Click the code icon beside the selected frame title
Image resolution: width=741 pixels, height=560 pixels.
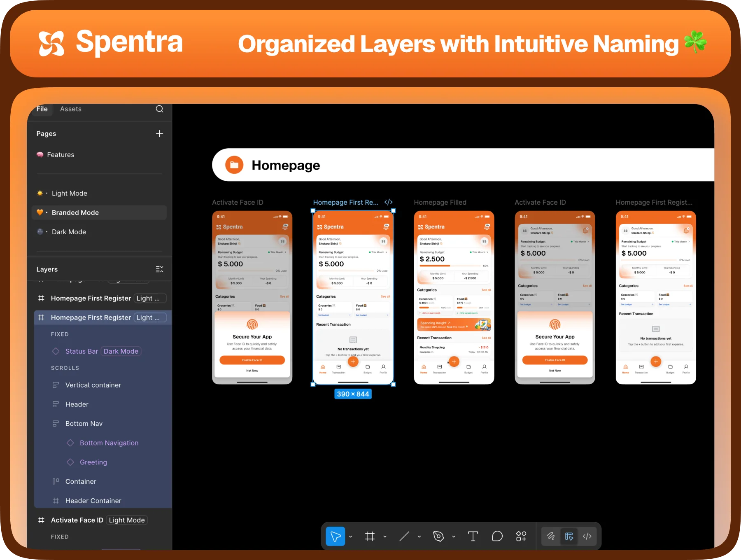click(x=389, y=202)
